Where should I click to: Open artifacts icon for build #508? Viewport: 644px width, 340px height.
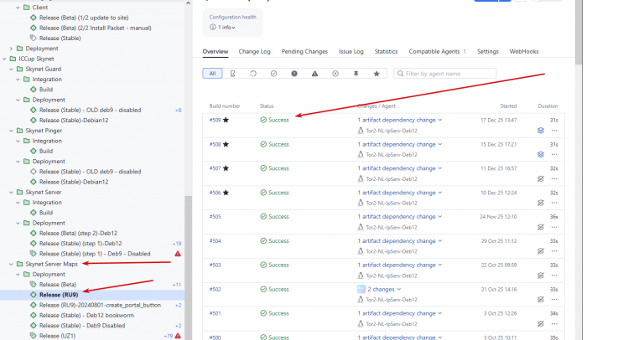[x=541, y=155]
